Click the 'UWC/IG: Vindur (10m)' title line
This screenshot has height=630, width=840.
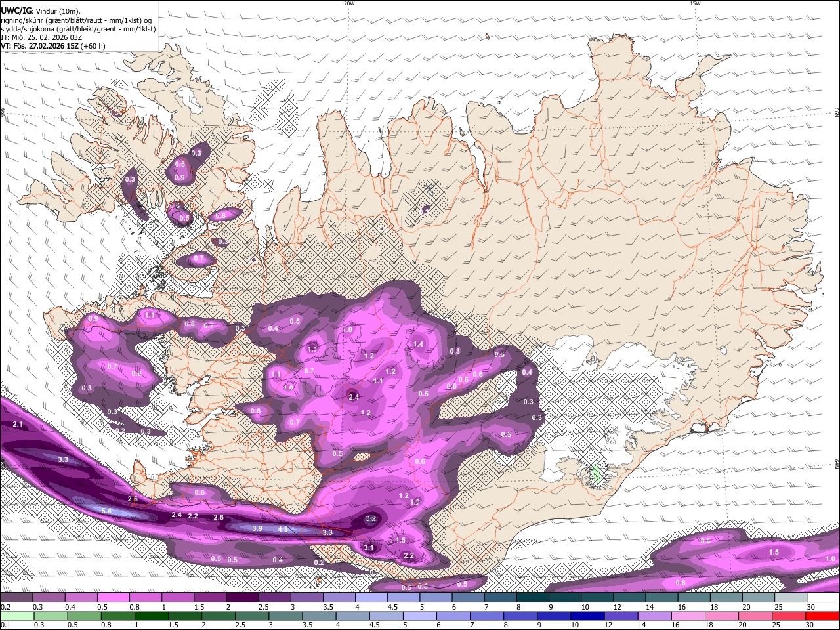40,11
